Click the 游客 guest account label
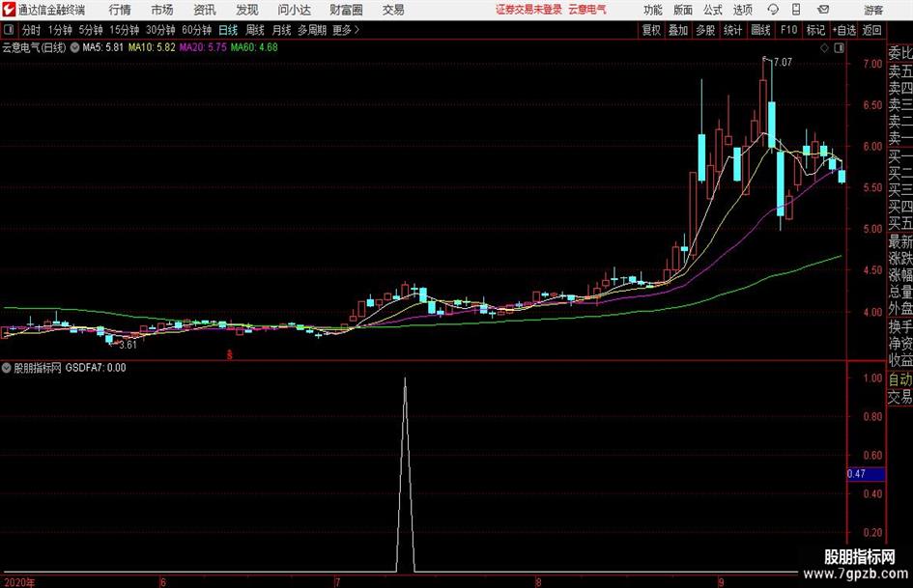 (872, 10)
